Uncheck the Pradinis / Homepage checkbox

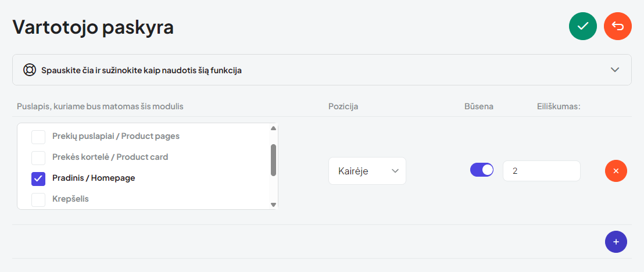[x=38, y=179]
